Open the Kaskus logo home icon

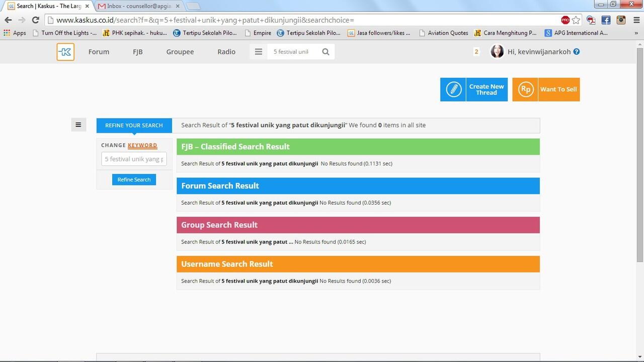pos(65,52)
